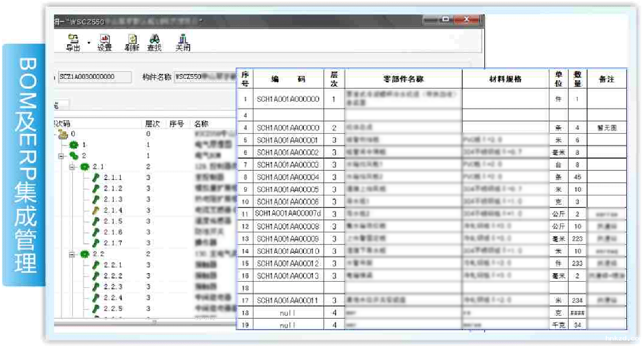Click the 名称 column header in tree list
644x346 pixels.
coord(201,124)
